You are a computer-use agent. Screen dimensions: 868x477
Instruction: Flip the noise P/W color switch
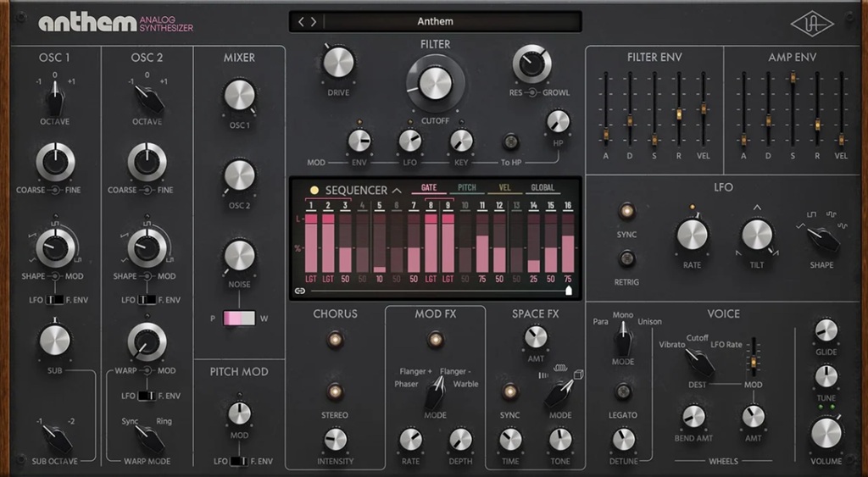(x=239, y=319)
